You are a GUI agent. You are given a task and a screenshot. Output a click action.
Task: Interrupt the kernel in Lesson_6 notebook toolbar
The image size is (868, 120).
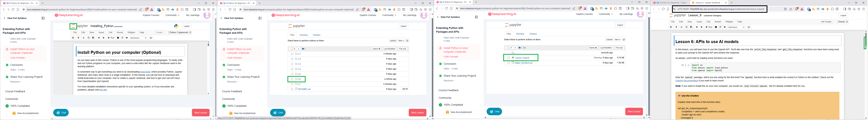click(716, 27)
